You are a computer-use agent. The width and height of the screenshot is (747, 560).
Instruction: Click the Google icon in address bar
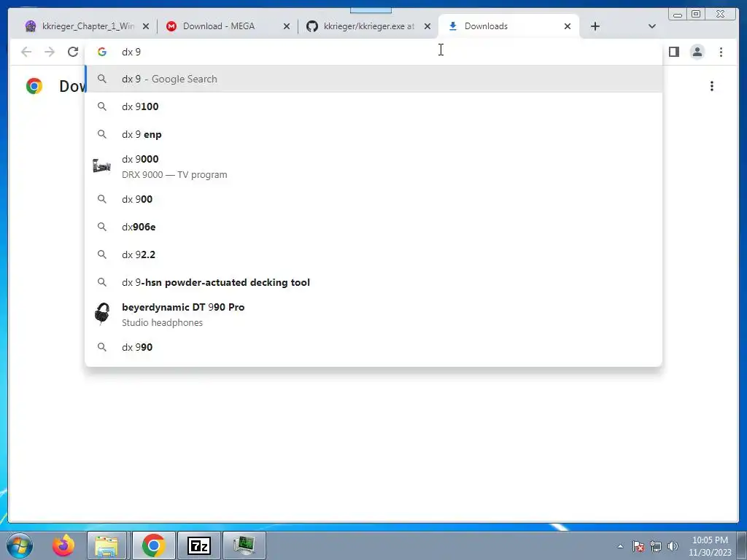[x=102, y=52]
